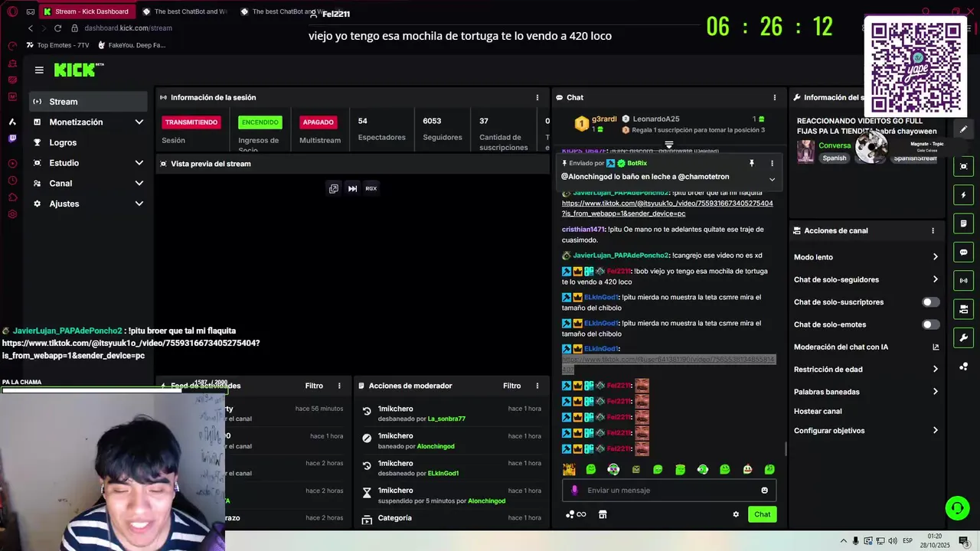Viewport: 980px width, 551px height.
Task: Open the TikTok link from JavierLujan_PAPAdePoncho2
Action: 667,208
